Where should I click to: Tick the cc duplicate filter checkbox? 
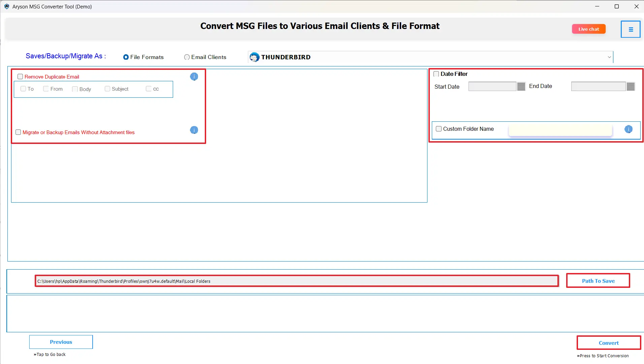[149, 89]
